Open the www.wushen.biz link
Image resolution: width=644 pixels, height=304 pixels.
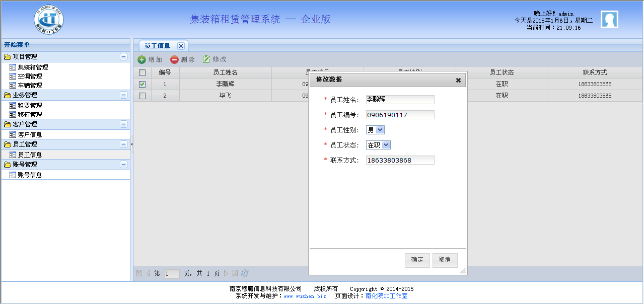tap(305, 296)
